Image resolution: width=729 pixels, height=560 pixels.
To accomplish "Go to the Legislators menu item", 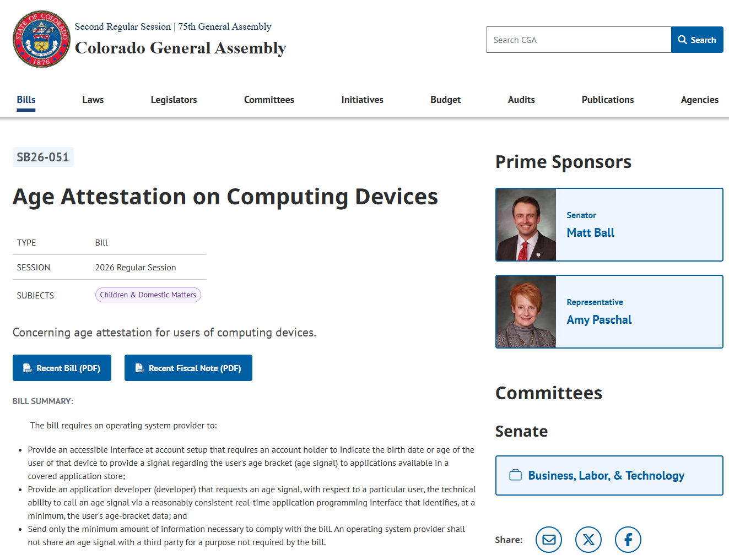I will point(174,100).
